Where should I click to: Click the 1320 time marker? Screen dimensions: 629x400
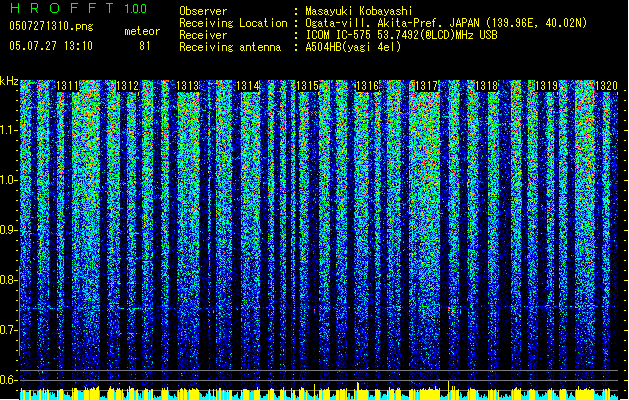606,86
